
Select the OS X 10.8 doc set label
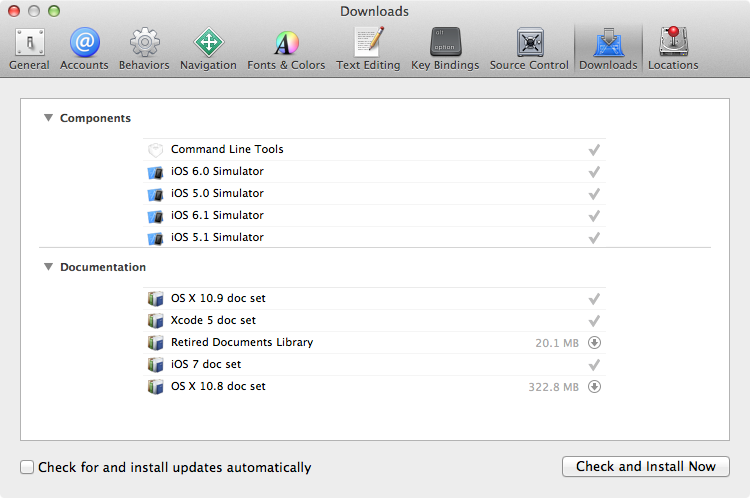(218, 386)
